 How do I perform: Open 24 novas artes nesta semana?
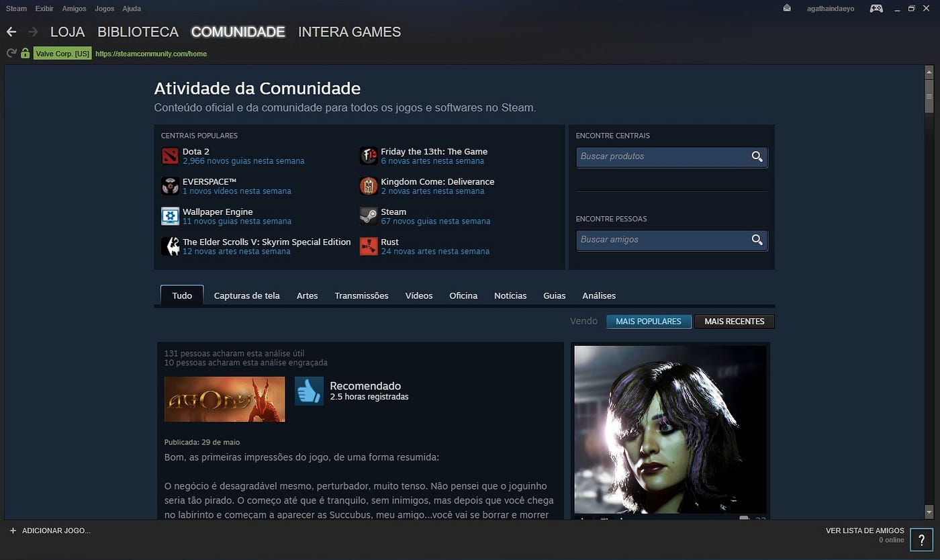[x=435, y=252]
